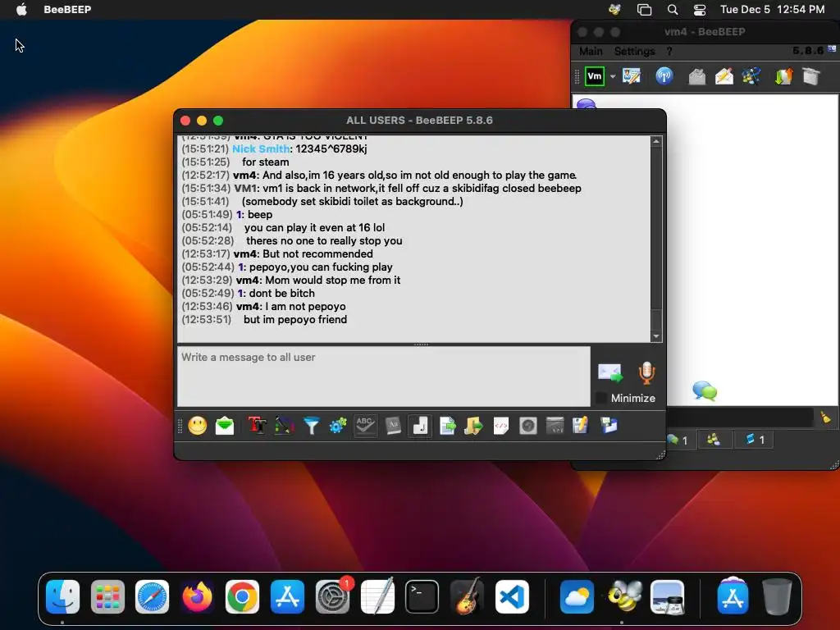Open file transfers up-down arrows icon
The width and height of the screenshot is (840, 630).
pos(783,76)
